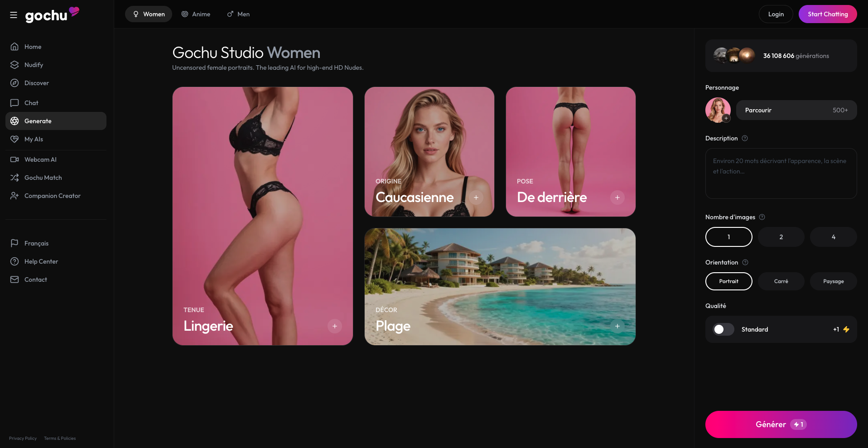Select 4 images option
The height and width of the screenshot is (448, 868).
click(834, 237)
